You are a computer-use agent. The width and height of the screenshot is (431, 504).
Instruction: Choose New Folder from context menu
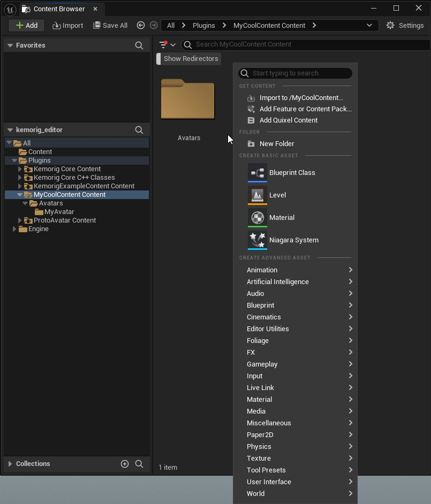[276, 144]
